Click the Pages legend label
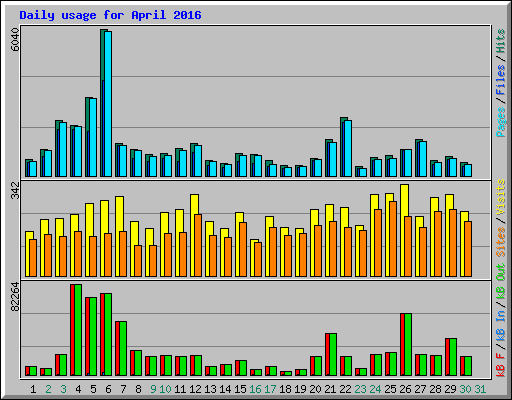 click(500, 122)
